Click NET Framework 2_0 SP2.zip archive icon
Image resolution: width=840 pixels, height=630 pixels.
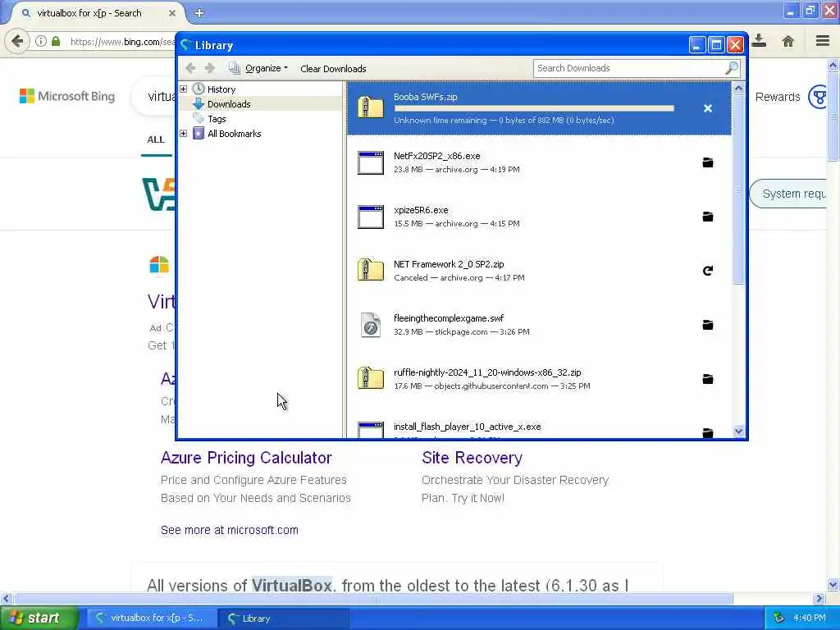[x=370, y=270]
